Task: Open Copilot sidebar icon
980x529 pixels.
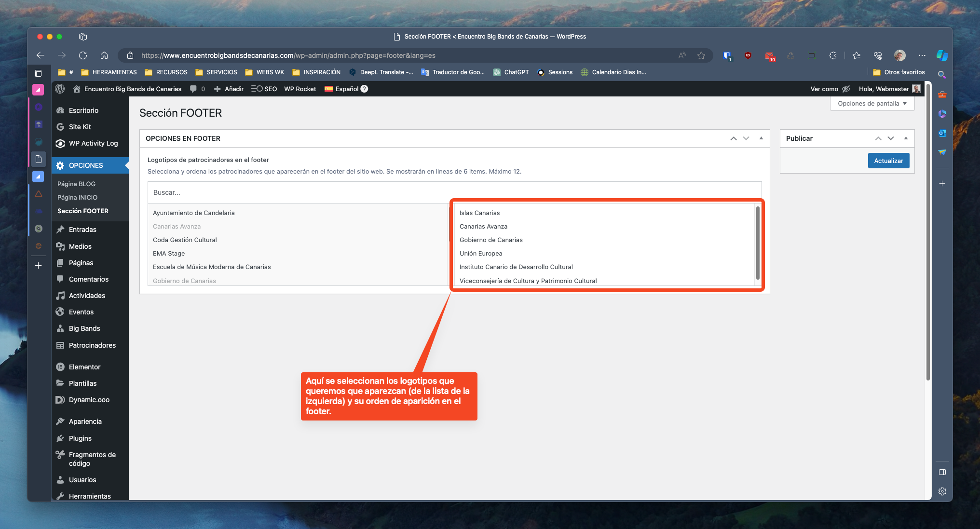Action: point(942,55)
